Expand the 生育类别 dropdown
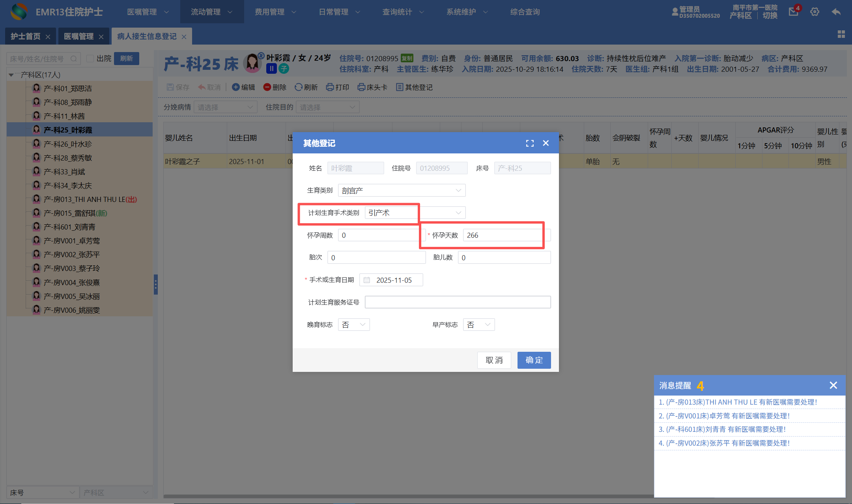Viewport: 852px width, 504px height. click(x=402, y=190)
